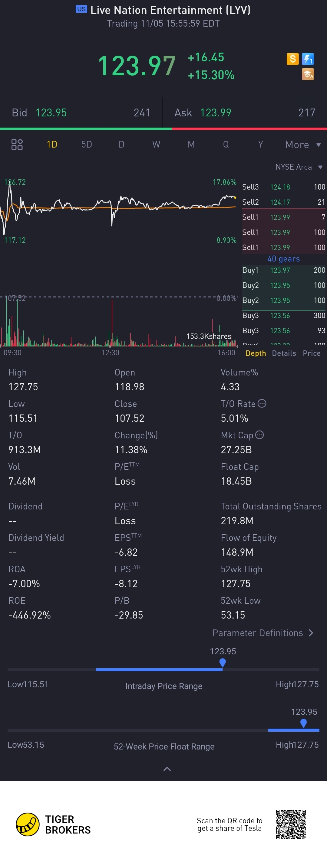Tap the 52wk Low value 53.15

(233, 615)
